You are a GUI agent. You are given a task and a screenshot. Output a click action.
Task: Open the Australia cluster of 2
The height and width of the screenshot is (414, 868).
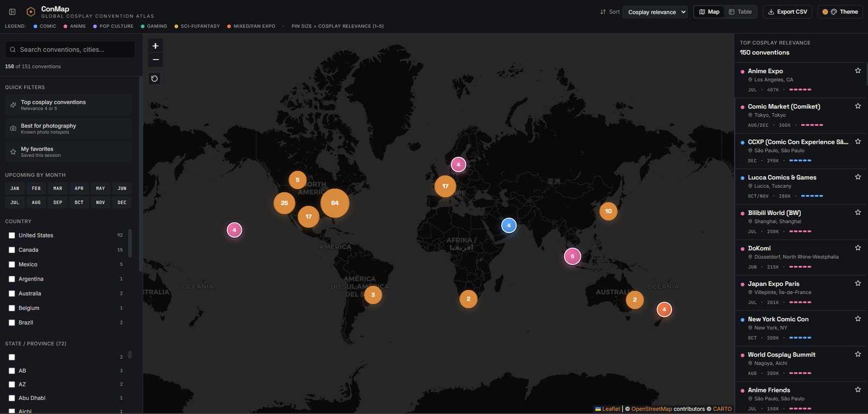[x=635, y=300]
